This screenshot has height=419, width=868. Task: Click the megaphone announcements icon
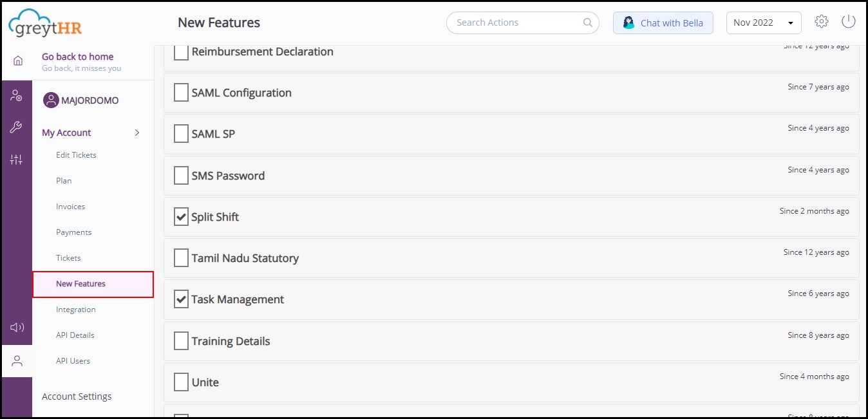click(x=17, y=328)
